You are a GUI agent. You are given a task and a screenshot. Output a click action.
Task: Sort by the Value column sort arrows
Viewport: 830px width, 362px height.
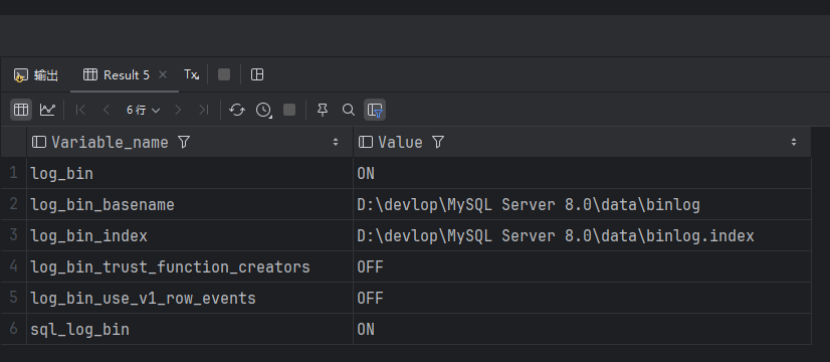coord(793,142)
